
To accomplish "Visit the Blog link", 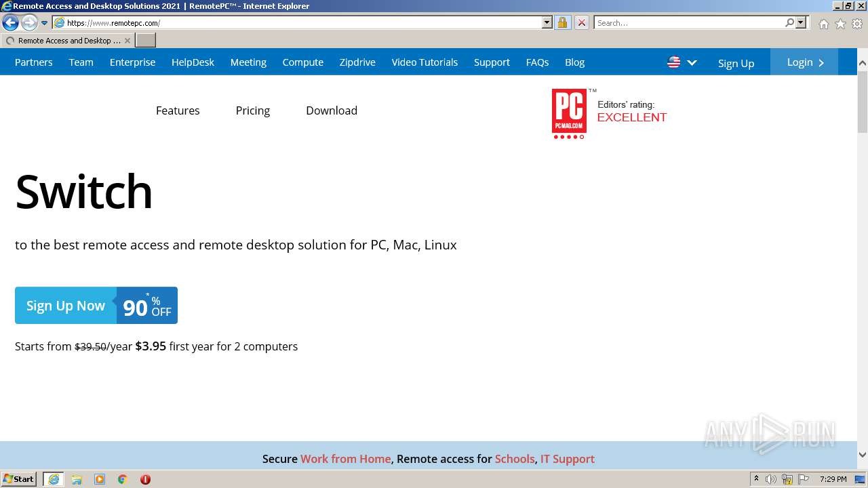I will pos(574,62).
